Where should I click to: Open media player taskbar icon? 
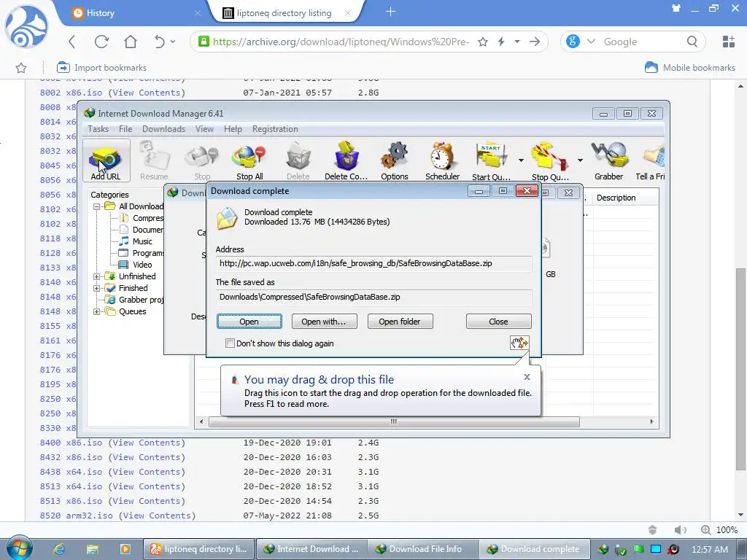tap(125, 548)
